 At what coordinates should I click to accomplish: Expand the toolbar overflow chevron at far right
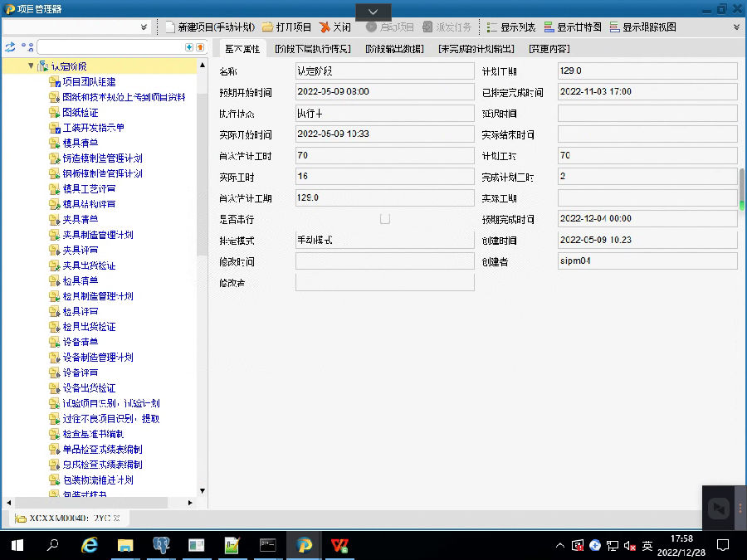coord(736,27)
